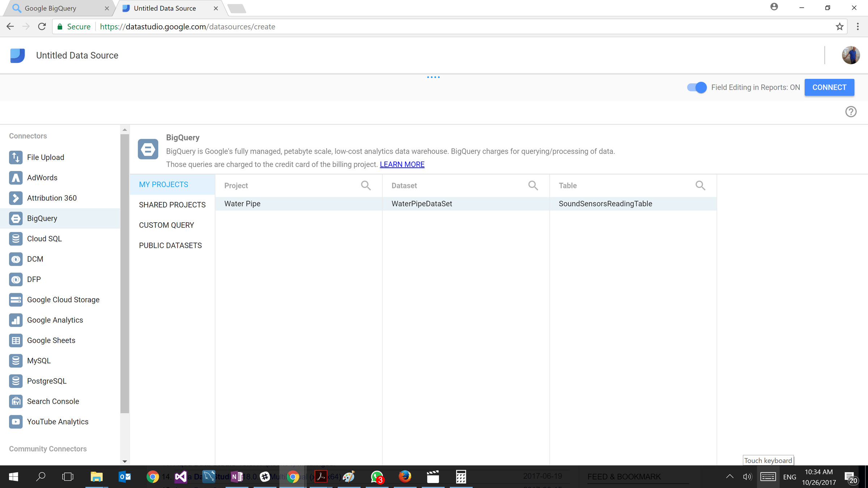Open the Cloud SQL connector icon
This screenshot has width=868, height=488.
click(x=16, y=239)
